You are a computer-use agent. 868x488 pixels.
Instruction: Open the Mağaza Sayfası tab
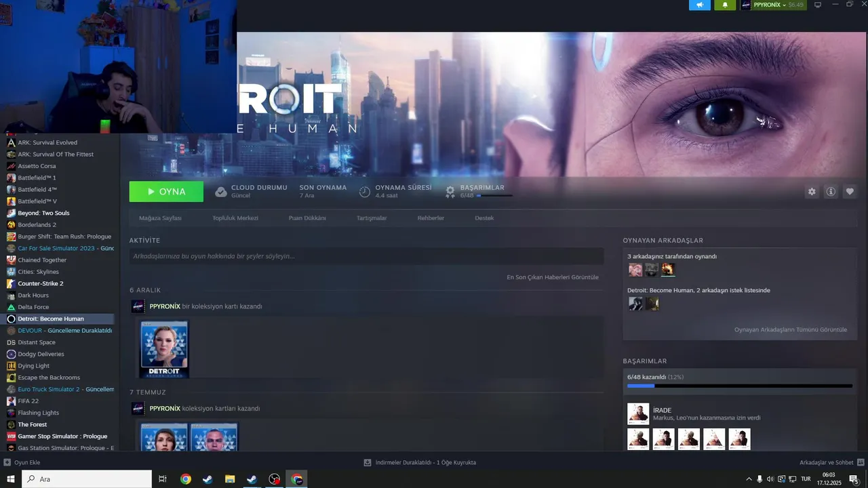pos(160,218)
